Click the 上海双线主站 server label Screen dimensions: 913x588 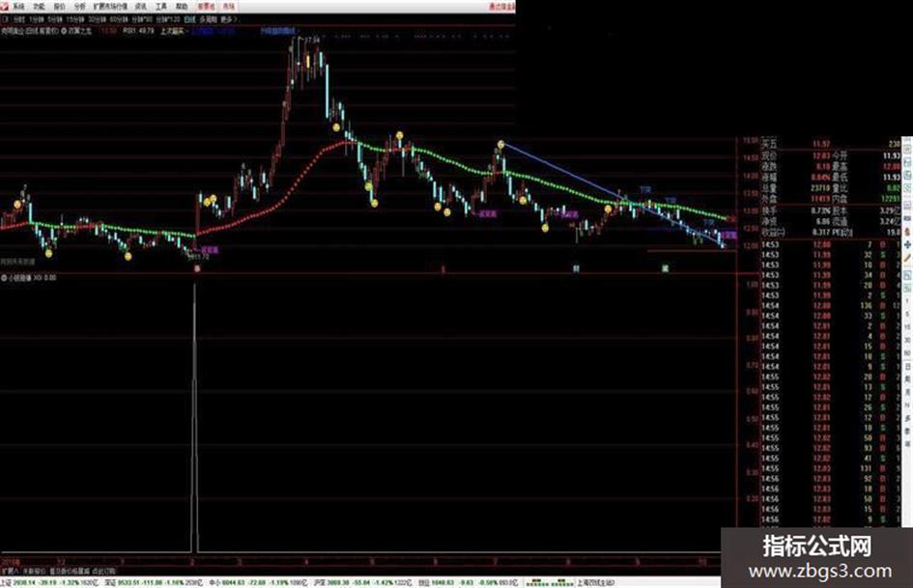595,582
